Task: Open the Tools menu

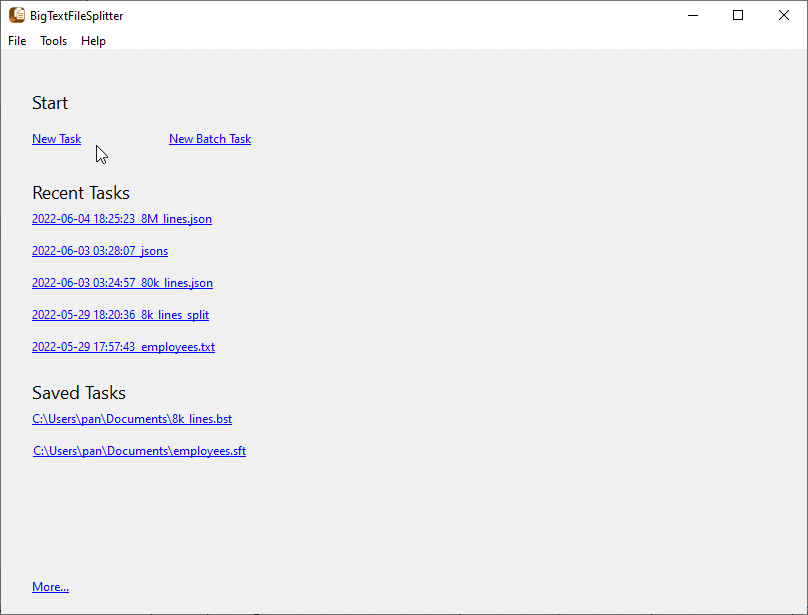Action: (54, 41)
